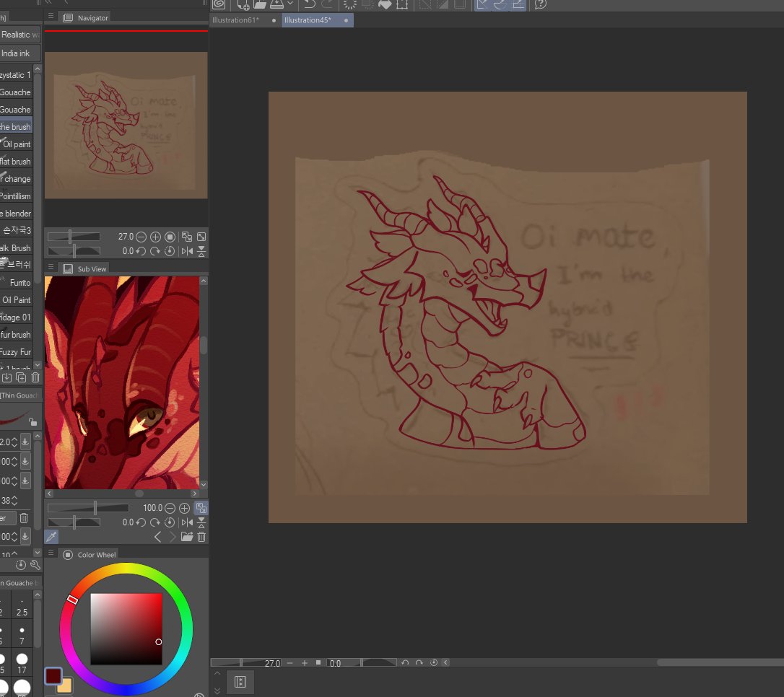Adjust the Sub View zoom slider
Screen dimensions: 784x697
(x=88, y=508)
